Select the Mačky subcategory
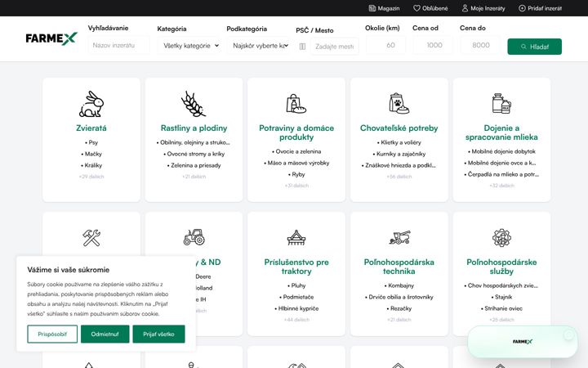The height and width of the screenshot is (368, 588). point(91,154)
